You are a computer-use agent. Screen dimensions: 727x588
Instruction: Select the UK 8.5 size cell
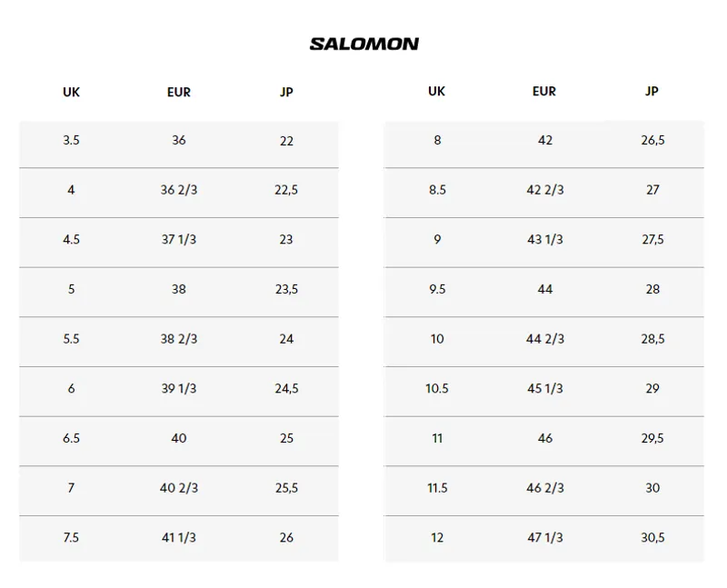[x=437, y=190]
